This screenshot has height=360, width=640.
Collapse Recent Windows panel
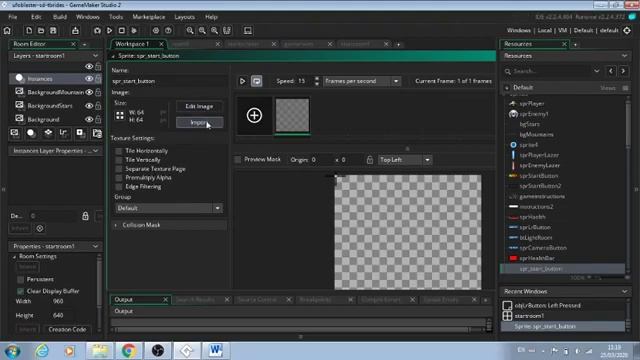click(624, 292)
